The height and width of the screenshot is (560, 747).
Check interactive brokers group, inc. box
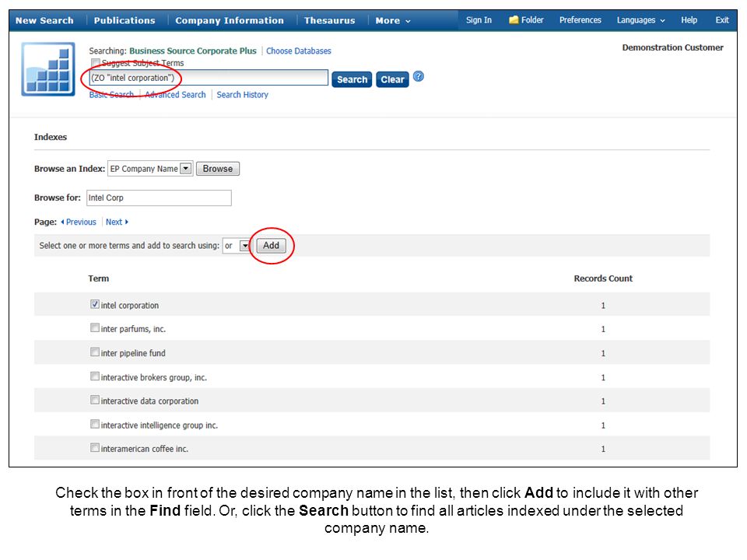click(95, 376)
